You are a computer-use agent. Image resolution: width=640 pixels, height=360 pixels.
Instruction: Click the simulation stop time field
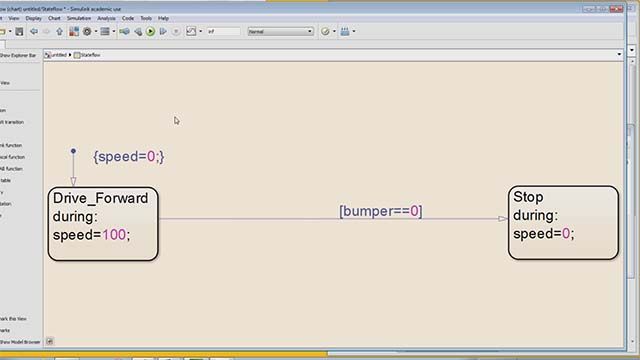[x=223, y=31]
